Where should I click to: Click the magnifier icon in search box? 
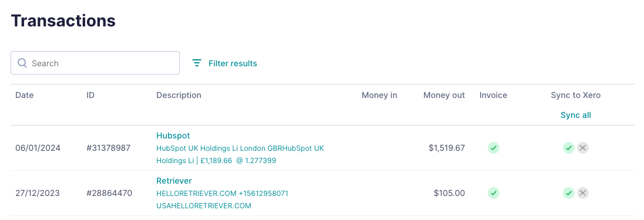point(22,63)
